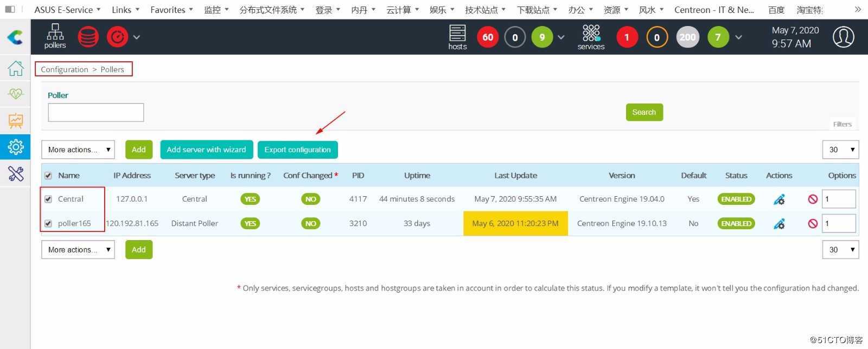Click red services counter showing 1
This screenshot has width=868, height=349.
pos(627,37)
